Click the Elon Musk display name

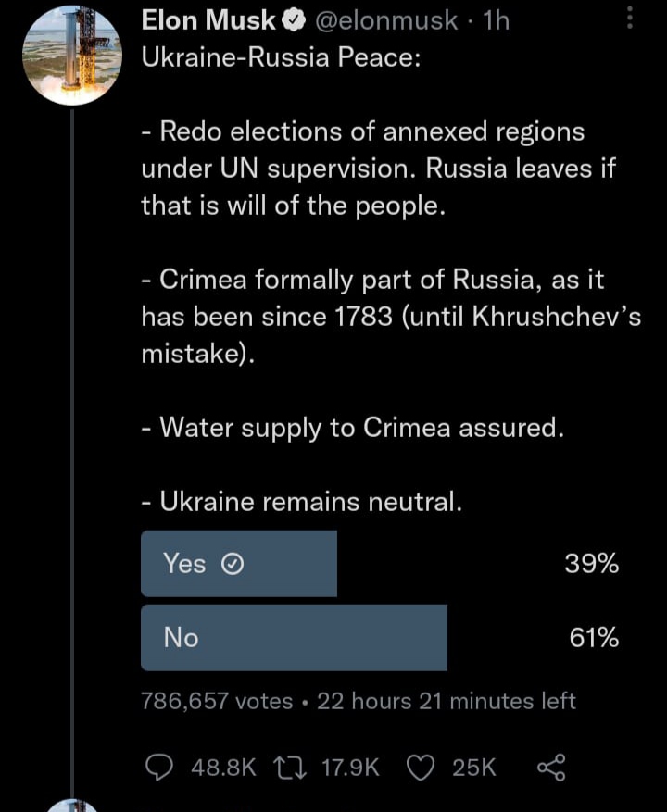point(208,20)
